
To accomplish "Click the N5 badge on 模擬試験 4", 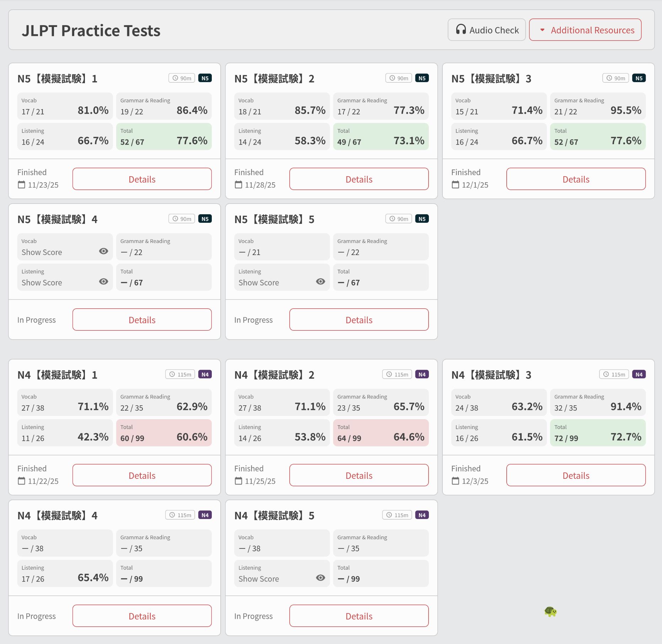I will [205, 218].
